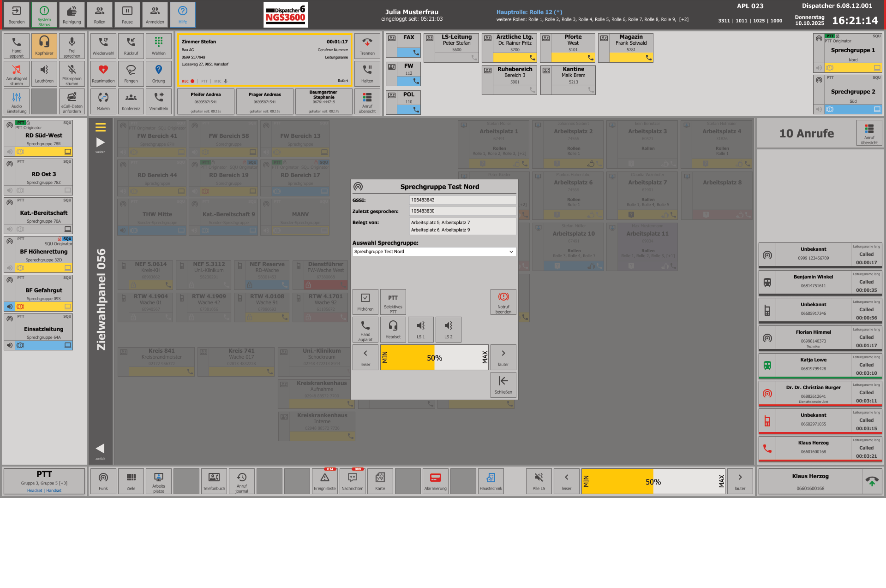Click Notruf beenden in the dialog
The height and width of the screenshot is (588, 886).
tap(503, 302)
